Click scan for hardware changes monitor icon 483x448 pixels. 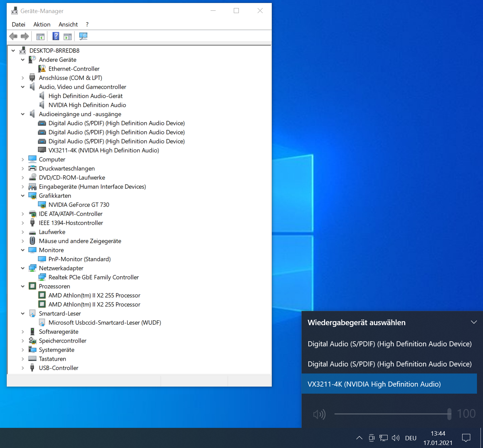click(x=83, y=36)
